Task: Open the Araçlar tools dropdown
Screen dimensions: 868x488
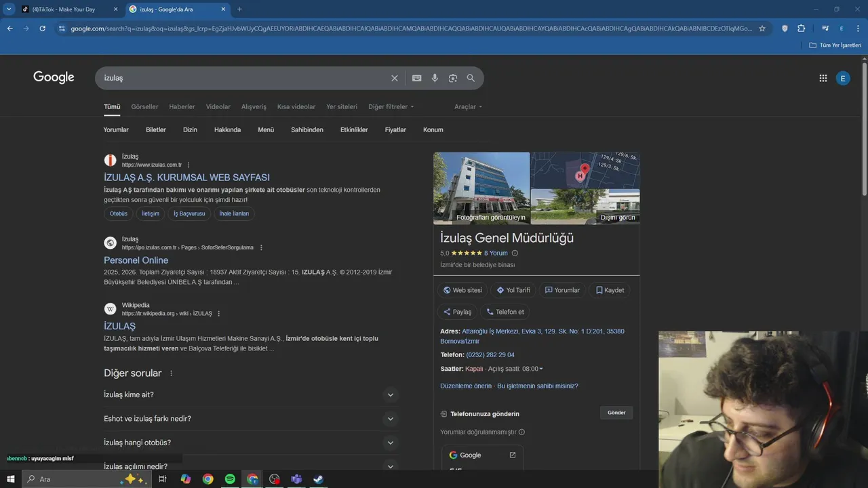Action: pos(468,106)
